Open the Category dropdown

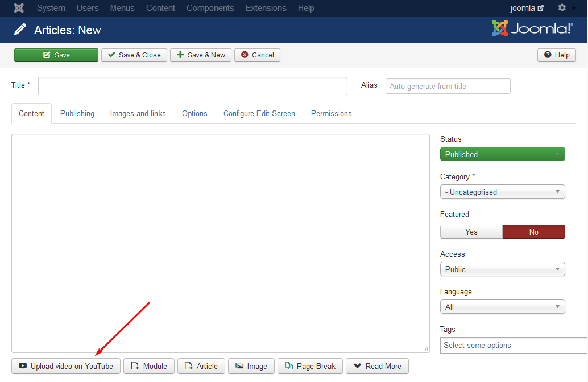coord(502,192)
